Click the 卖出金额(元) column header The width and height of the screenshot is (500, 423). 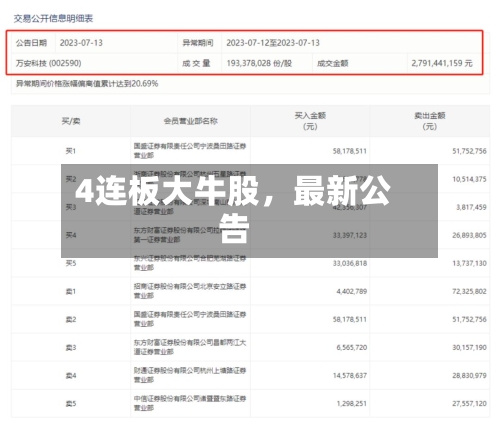pos(430,121)
